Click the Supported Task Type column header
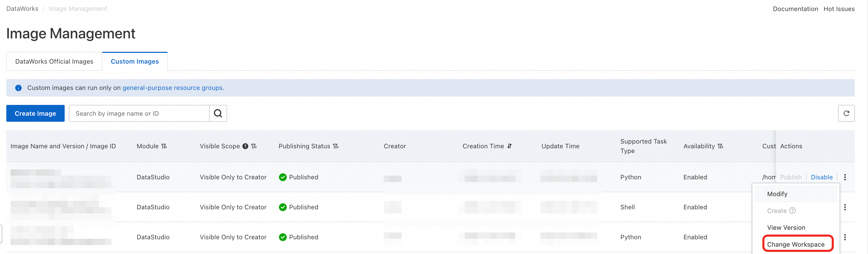The height and width of the screenshot is (254, 868). pos(643,146)
